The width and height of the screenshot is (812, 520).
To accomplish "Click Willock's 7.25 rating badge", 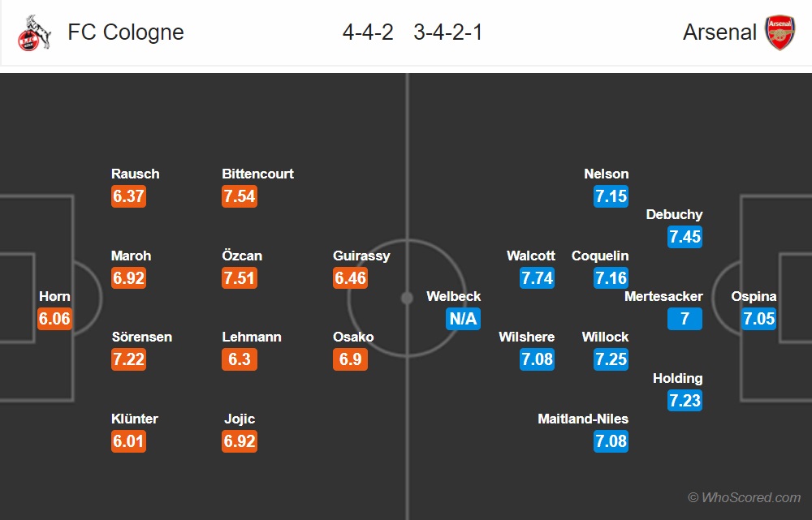I will point(611,359).
